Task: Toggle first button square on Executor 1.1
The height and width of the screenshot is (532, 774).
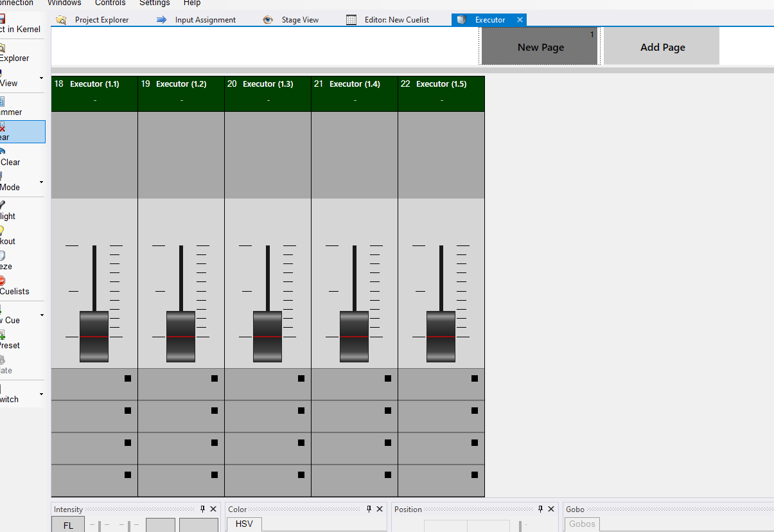Action: click(128, 378)
